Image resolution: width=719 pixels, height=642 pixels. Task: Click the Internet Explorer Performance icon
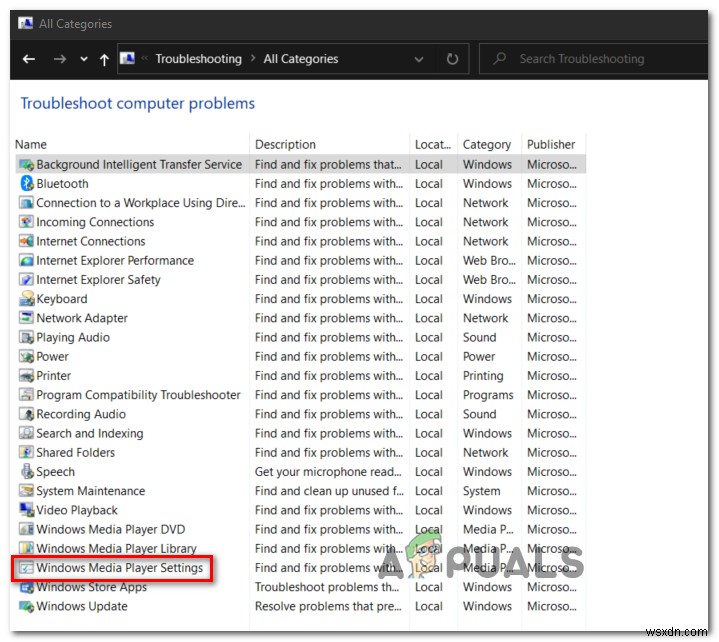[27, 260]
